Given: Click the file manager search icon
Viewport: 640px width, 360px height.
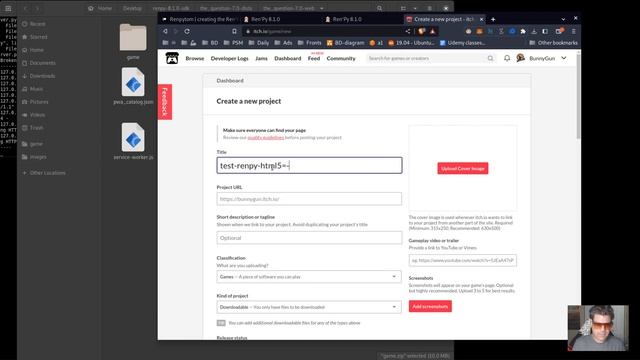Looking at the screenshot, I should (x=380, y=8).
